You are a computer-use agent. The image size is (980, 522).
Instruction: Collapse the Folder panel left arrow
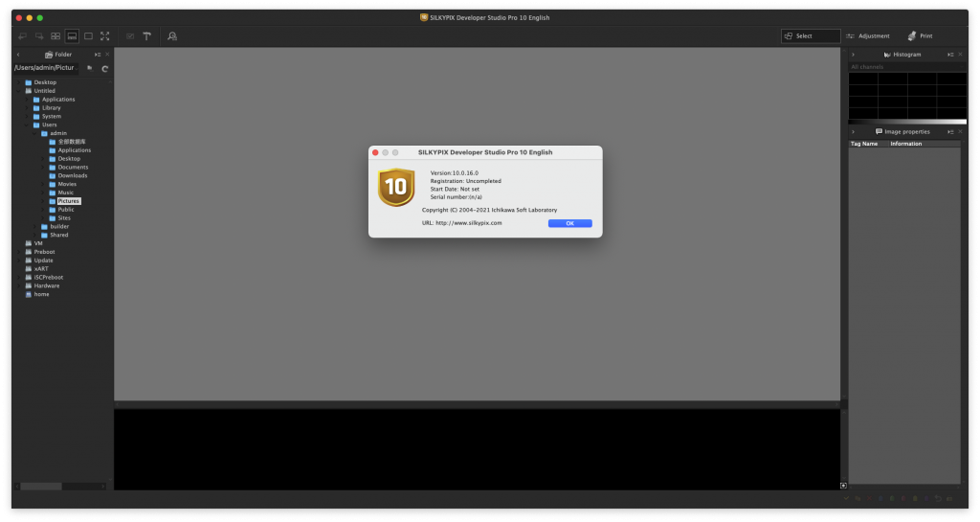18,55
